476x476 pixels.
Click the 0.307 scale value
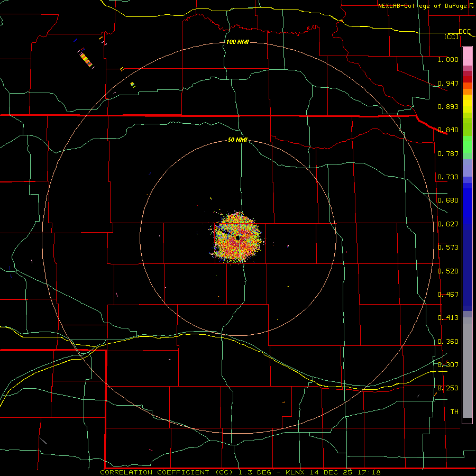[x=448, y=364]
